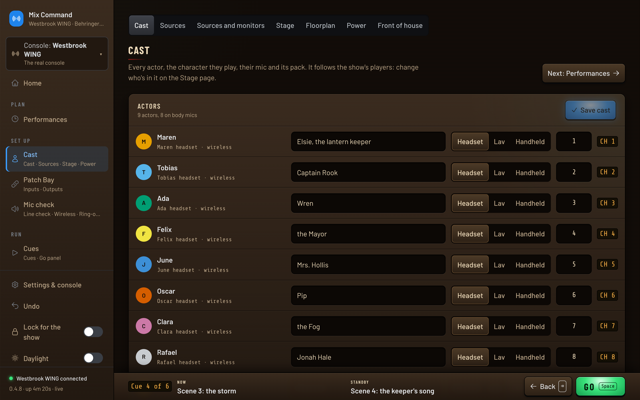Open Performances from the sidebar

pyautogui.click(x=57, y=120)
